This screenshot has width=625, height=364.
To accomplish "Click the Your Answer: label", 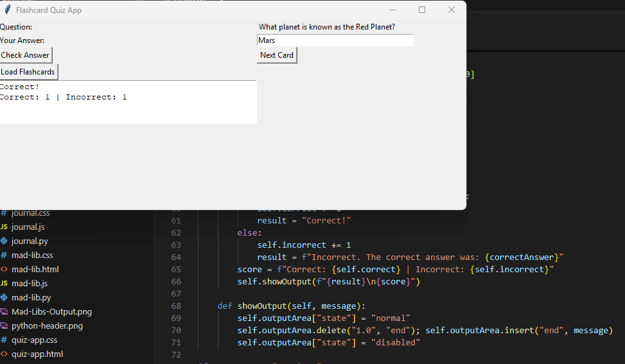I will 22,40.
